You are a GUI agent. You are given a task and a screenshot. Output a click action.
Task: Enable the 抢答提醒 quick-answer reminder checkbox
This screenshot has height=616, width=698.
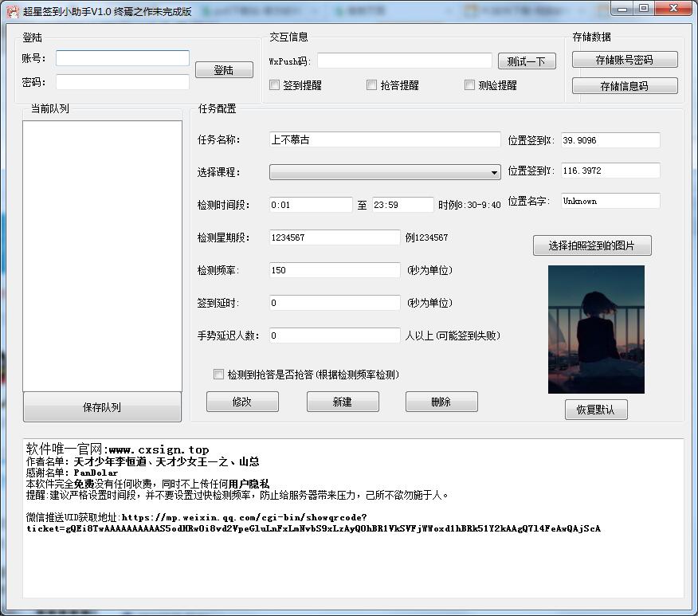click(x=371, y=84)
